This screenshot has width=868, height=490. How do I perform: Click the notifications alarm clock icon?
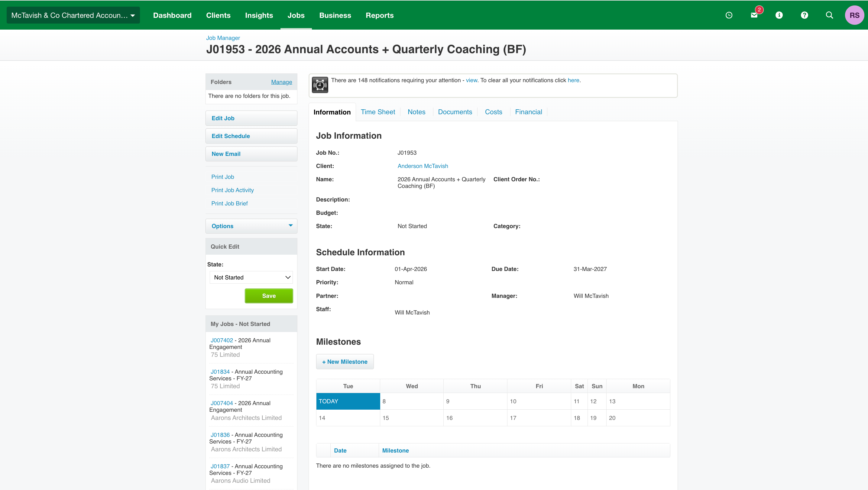pyautogui.click(x=320, y=85)
